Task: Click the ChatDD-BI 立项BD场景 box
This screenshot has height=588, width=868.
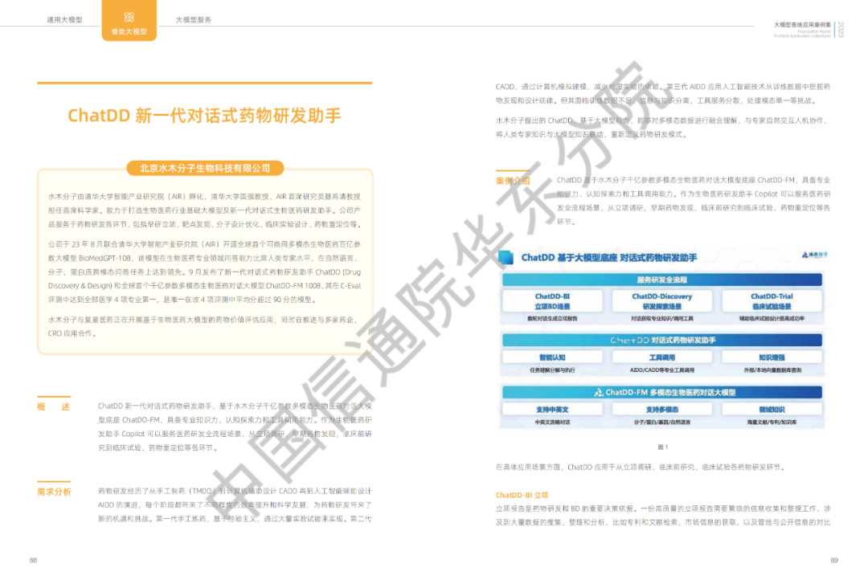Action: pyautogui.click(x=552, y=301)
